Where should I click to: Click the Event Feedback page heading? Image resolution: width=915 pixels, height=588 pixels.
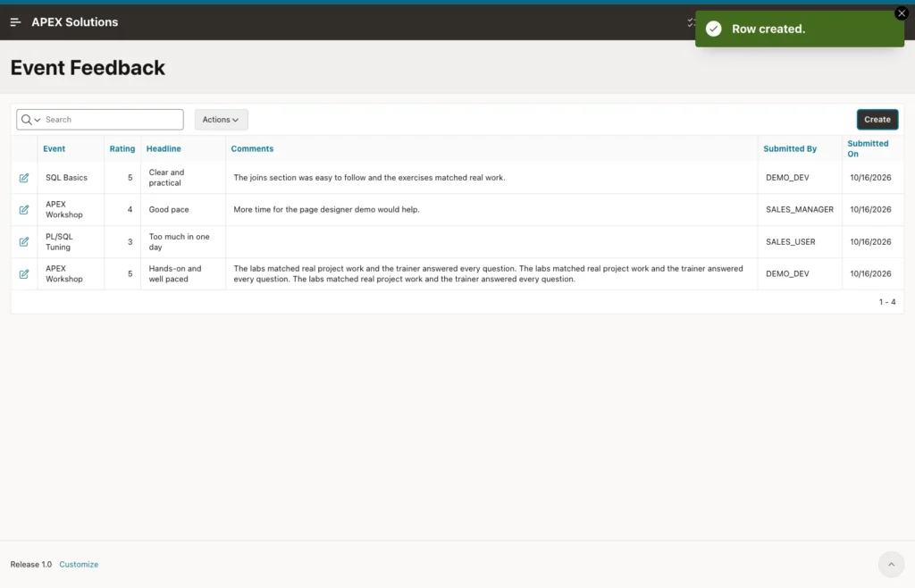tap(88, 68)
